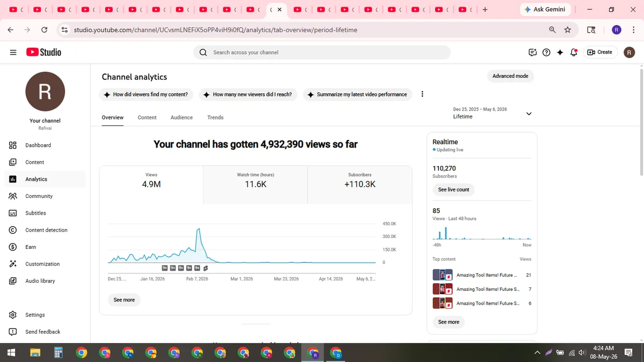This screenshot has height=362, width=644.
Task: Open the Chrome three-dot menu
Action: click(x=633, y=30)
